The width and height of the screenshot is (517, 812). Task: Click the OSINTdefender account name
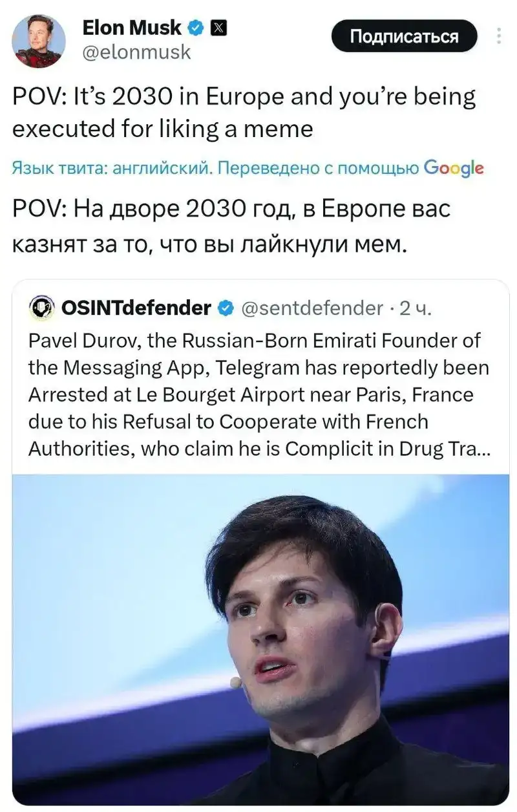click(x=136, y=308)
